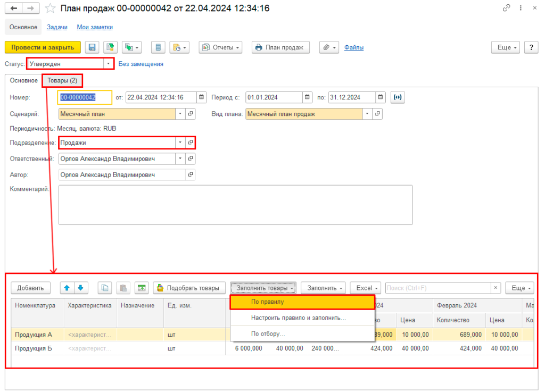Select 'По правилу' menu item
545x392 pixels.
click(302, 302)
